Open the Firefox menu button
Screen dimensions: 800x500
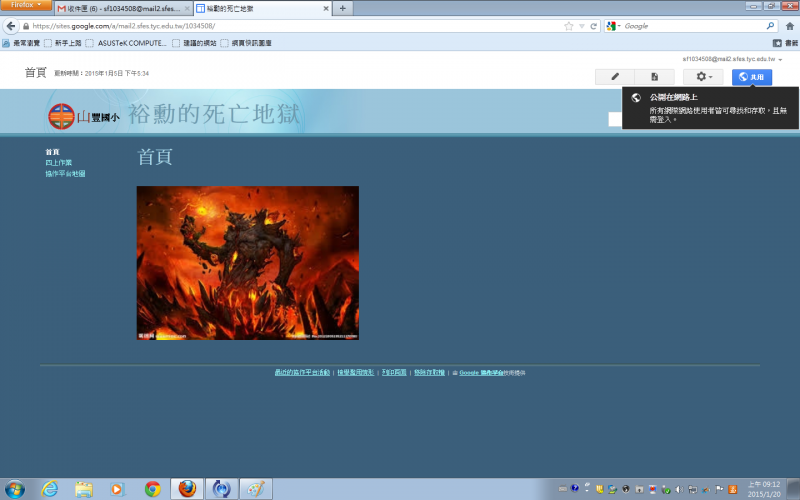pyautogui.click(x=26, y=5)
